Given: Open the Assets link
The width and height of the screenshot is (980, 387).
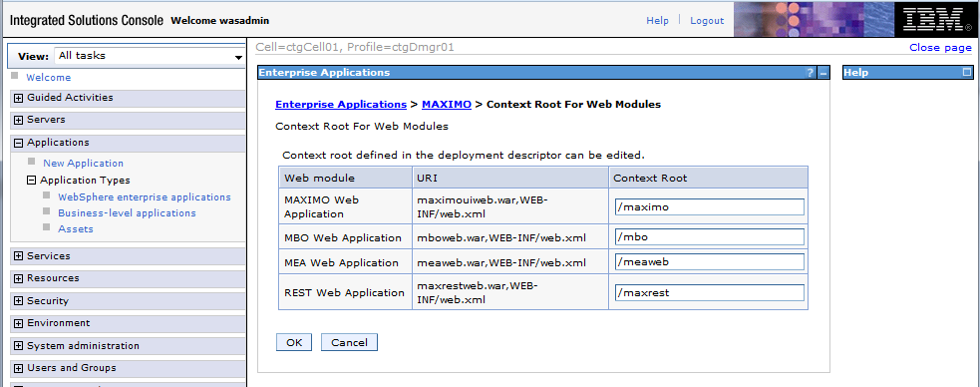Looking at the screenshot, I should (x=76, y=229).
